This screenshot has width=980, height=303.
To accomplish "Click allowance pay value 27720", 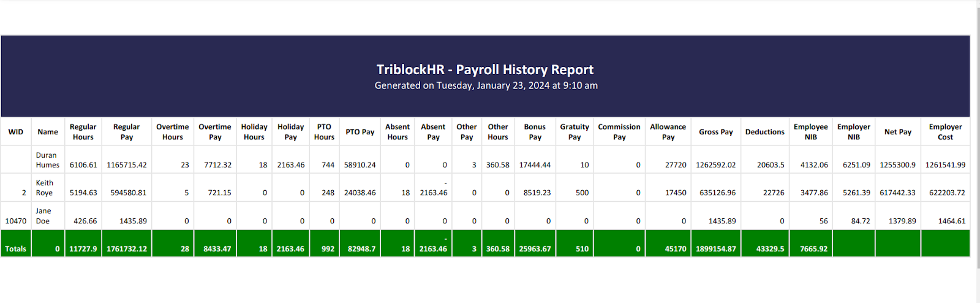I will (x=676, y=165).
